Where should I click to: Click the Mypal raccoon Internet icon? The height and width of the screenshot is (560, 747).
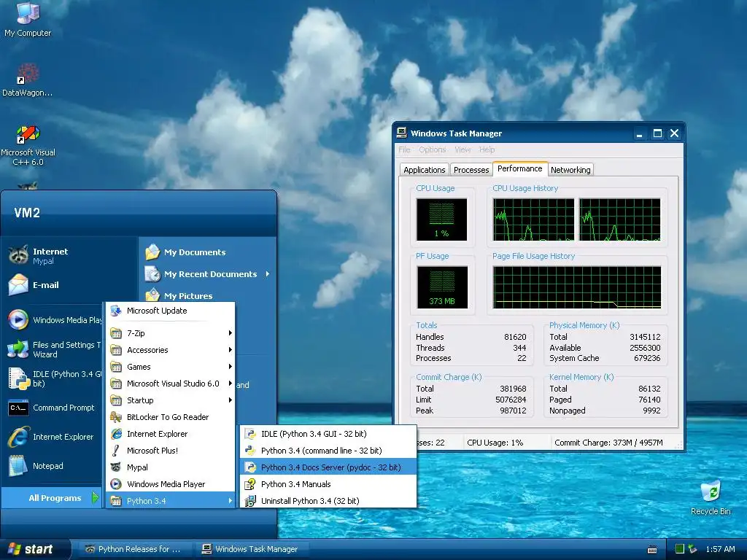coord(18,255)
